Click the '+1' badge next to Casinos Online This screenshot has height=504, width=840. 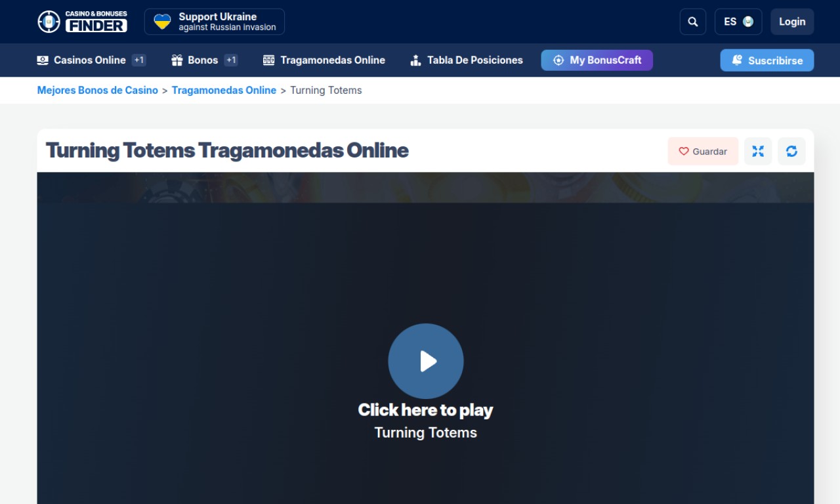click(x=138, y=60)
